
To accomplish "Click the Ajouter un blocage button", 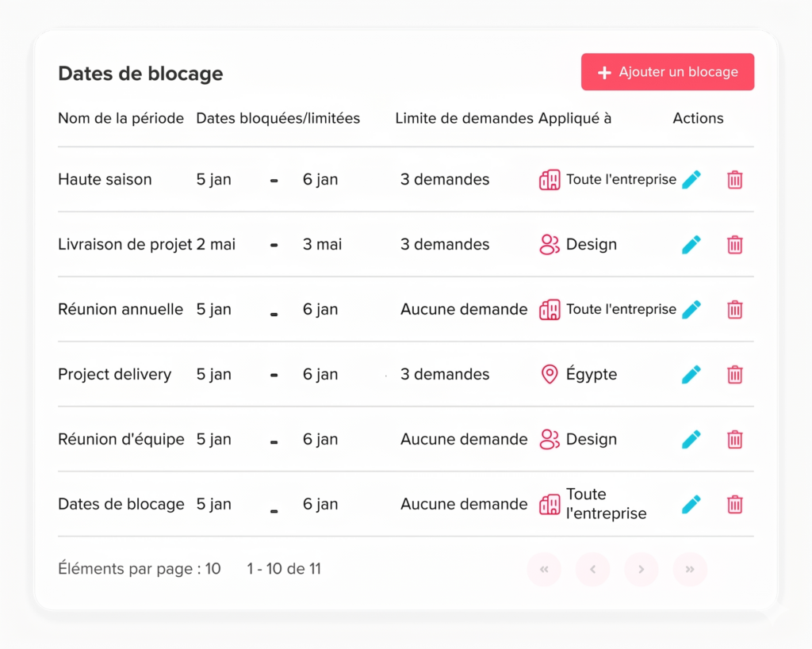I will click(x=667, y=72).
